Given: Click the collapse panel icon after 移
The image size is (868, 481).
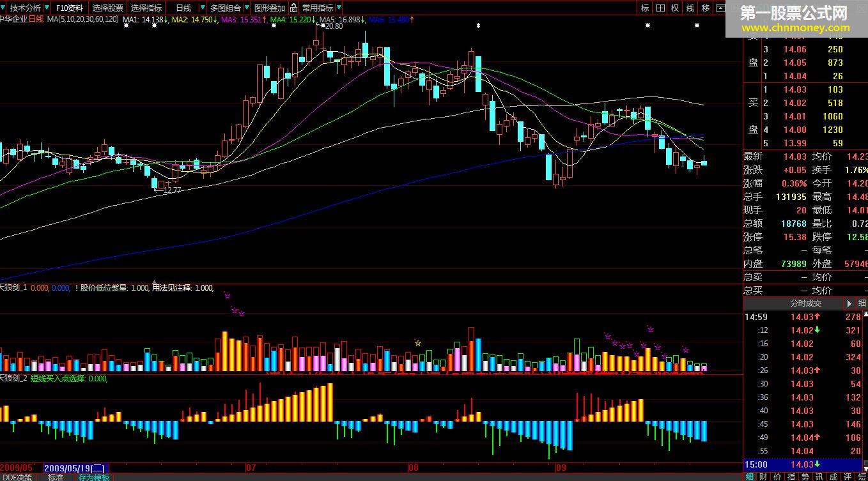Looking at the screenshot, I should 720,8.
